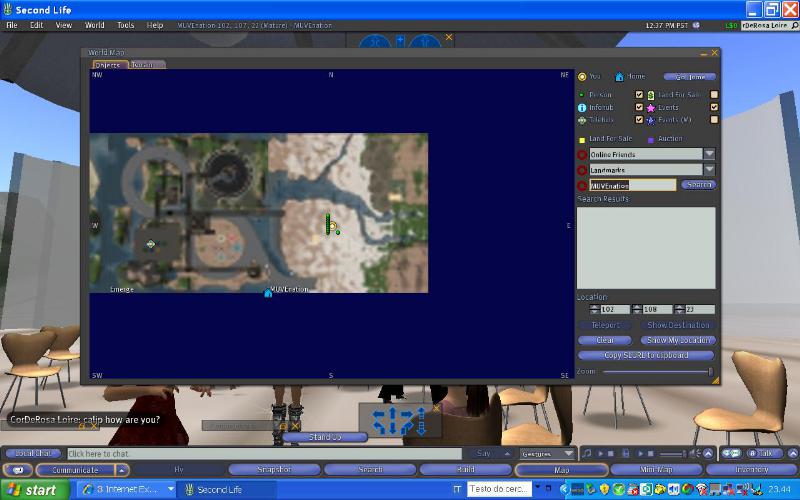800x500 pixels.
Task: Click the music note media icon
Action: pyautogui.click(x=587, y=453)
